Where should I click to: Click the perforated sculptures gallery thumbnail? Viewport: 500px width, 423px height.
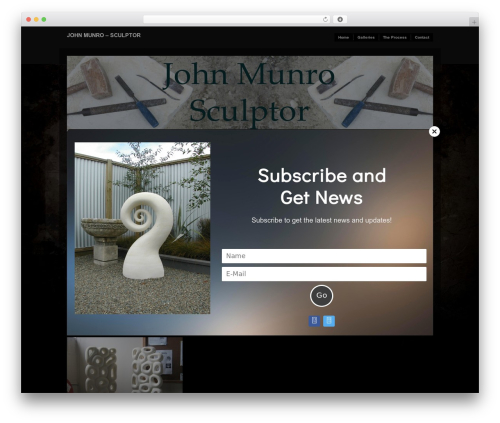click(125, 365)
